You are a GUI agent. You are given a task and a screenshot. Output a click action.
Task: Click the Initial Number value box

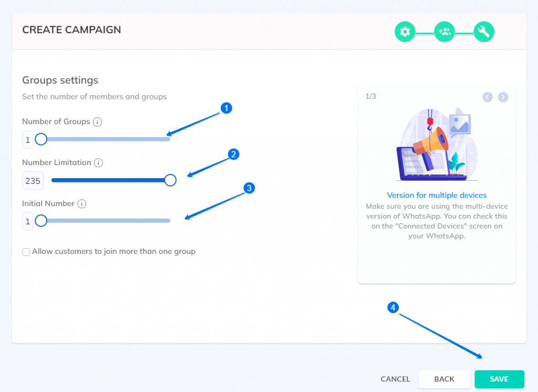28,221
